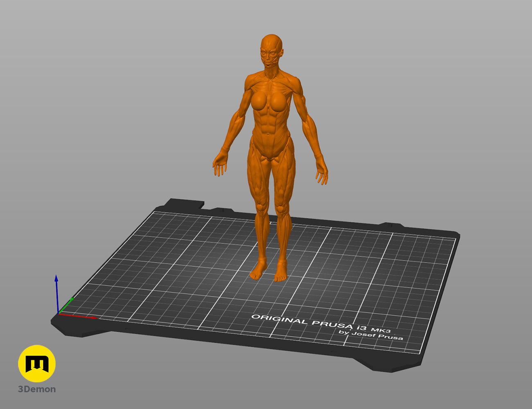
Task: Click the yellow 3Demon logo icon
Action: pyautogui.click(x=37, y=363)
